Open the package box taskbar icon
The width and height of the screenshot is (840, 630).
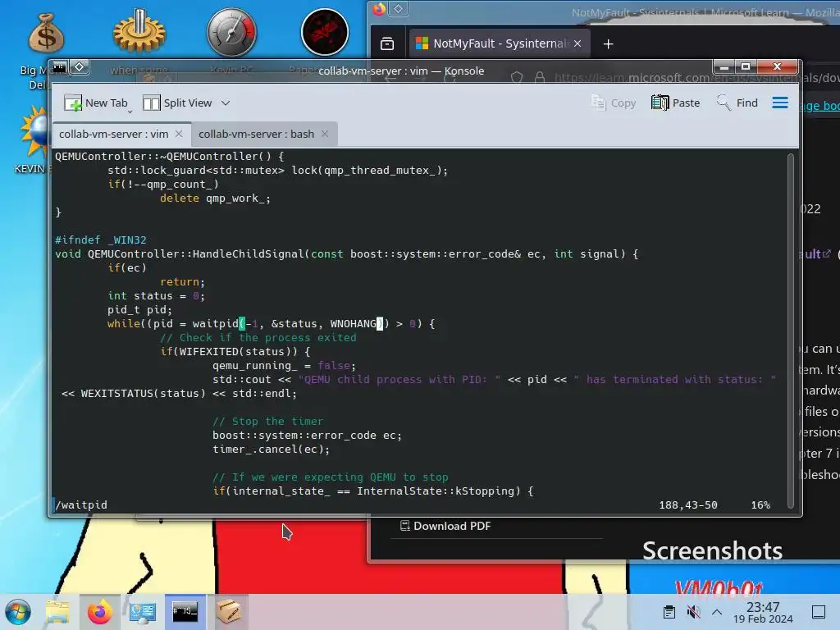(x=228, y=611)
